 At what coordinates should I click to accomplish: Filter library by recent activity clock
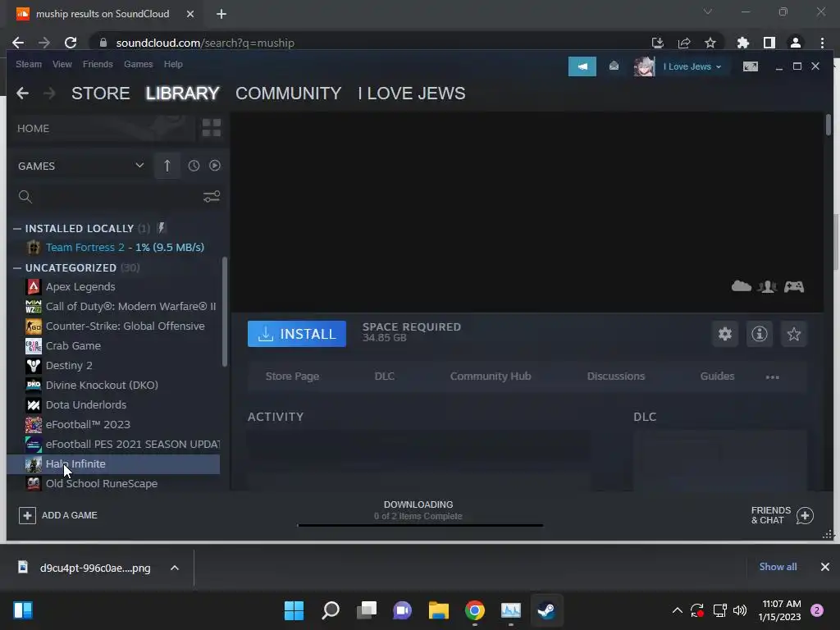pos(194,166)
